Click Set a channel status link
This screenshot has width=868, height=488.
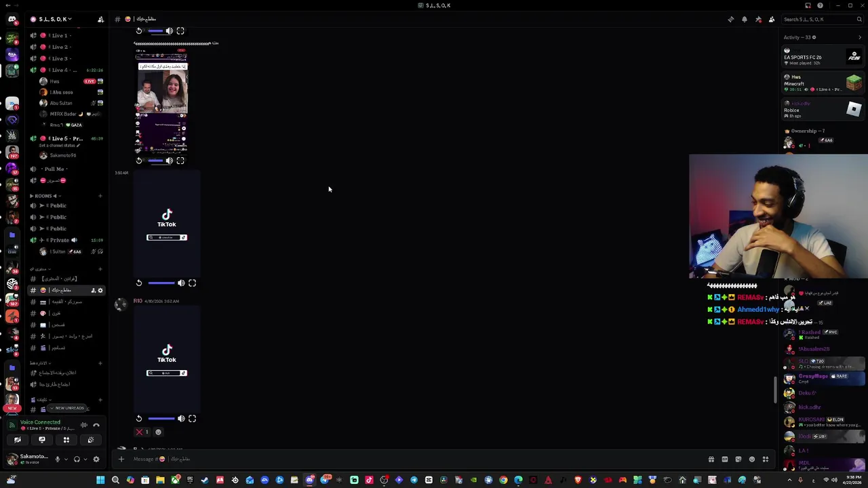point(60,146)
